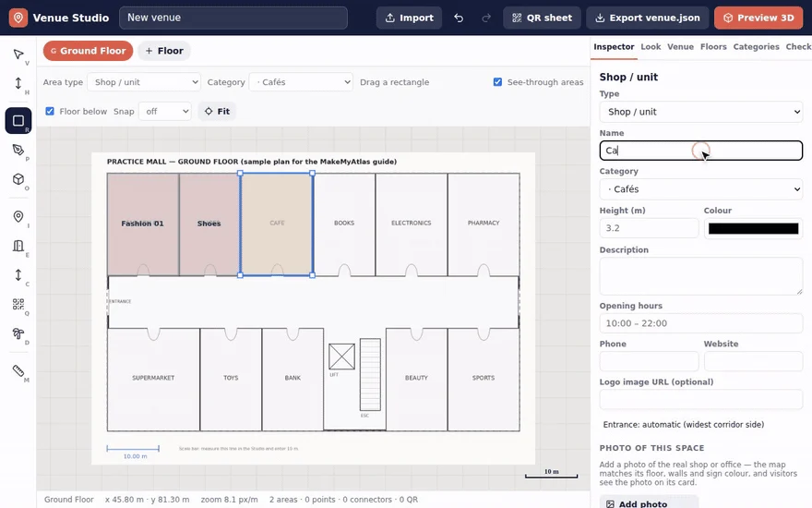Select the vertical arrows tool labeled H
Viewport: 812px width, 508px height.
18,83
